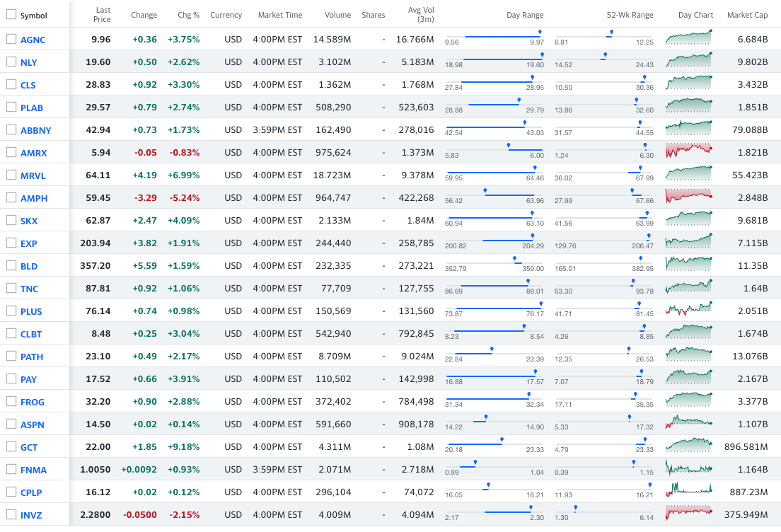Screen dimensions: 781x532
Task: Sort by Last Price column header
Action: pos(102,14)
